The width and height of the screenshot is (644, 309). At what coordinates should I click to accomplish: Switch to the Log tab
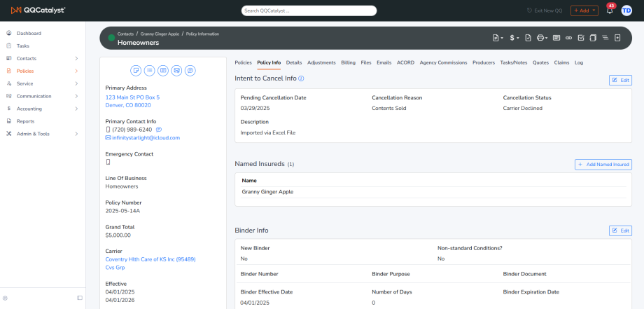[x=579, y=62]
